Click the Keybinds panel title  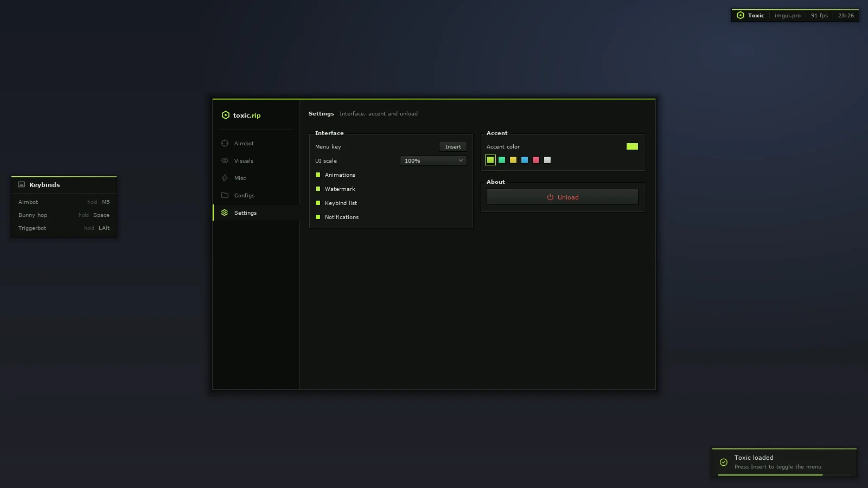click(x=44, y=185)
